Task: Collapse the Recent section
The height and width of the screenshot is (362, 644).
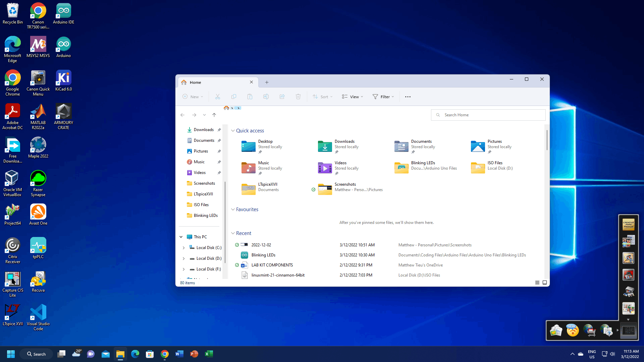Action: pyautogui.click(x=233, y=233)
